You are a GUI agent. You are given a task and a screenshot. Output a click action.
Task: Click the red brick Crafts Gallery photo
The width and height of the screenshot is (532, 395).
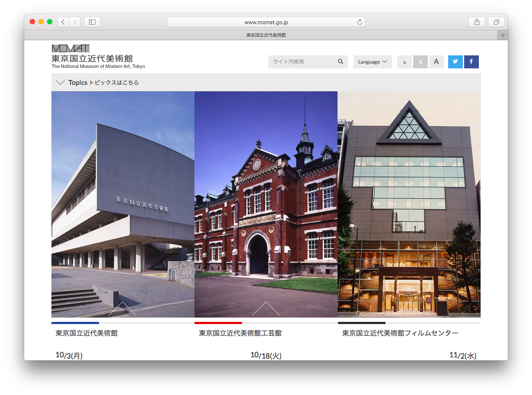(266, 204)
